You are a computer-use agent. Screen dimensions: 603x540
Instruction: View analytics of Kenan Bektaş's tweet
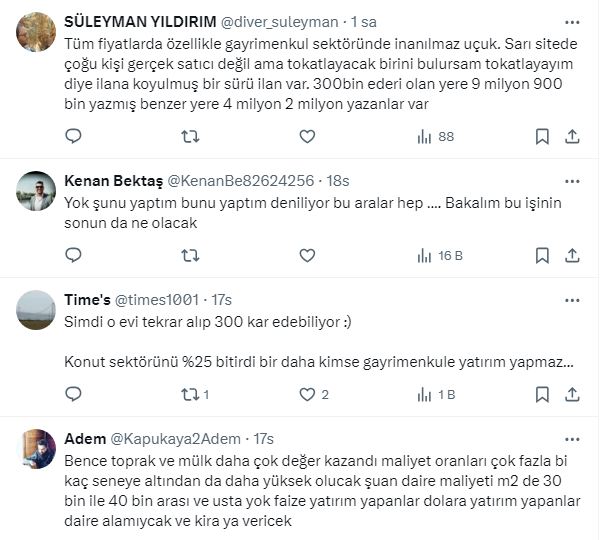coord(436,255)
